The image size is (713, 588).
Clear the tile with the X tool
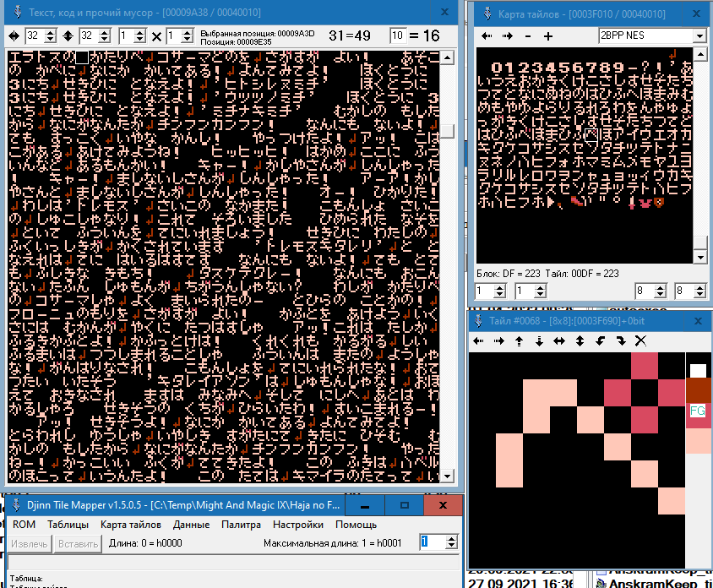pyautogui.click(x=640, y=340)
